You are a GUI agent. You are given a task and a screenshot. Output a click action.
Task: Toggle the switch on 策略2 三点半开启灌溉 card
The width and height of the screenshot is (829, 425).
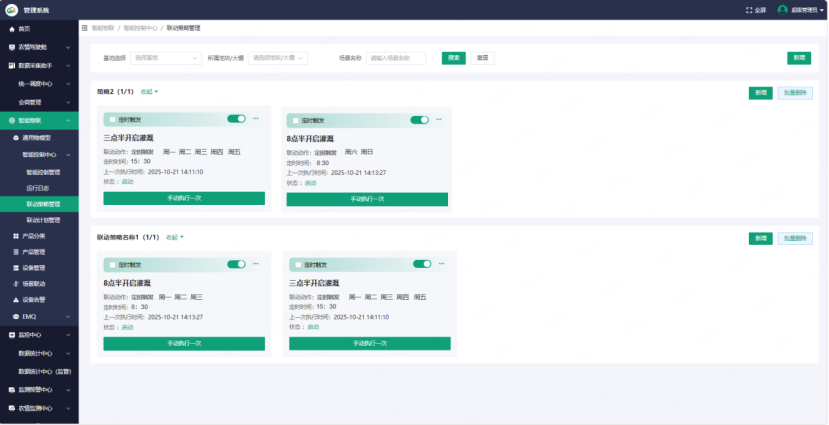coord(236,119)
